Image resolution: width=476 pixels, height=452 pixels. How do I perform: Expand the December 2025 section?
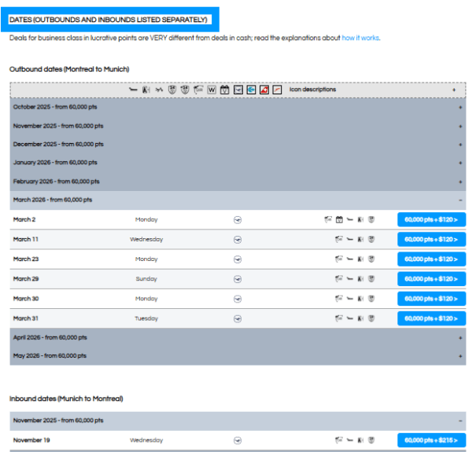pyautogui.click(x=460, y=144)
